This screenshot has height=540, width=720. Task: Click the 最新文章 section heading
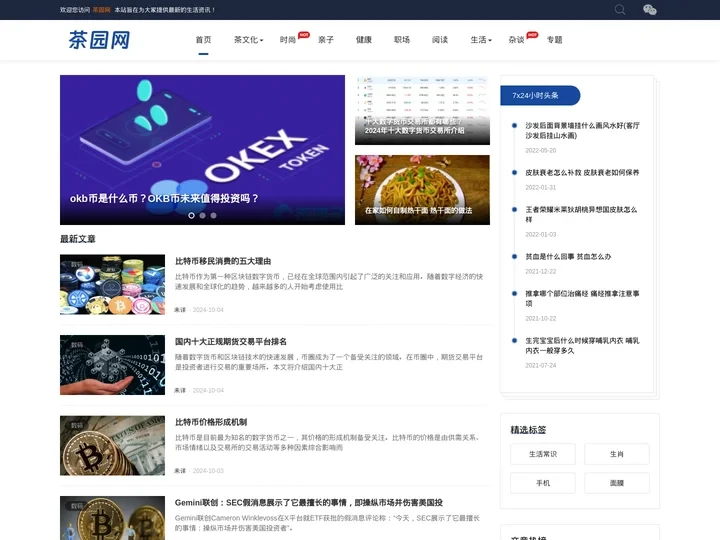tap(78, 239)
